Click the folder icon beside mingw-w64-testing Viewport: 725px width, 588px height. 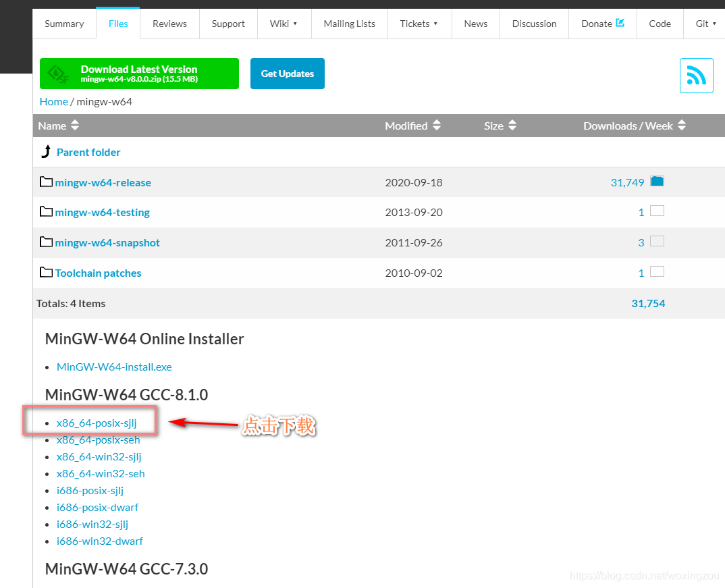(x=46, y=212)
